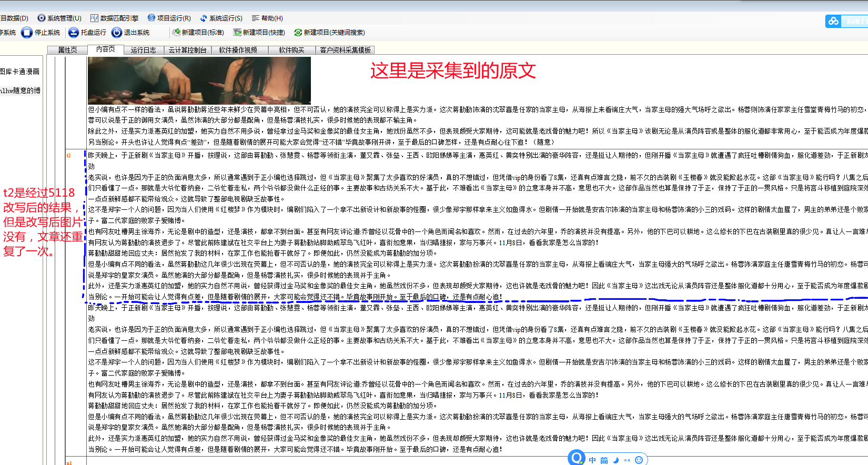The width and height of the screenshot is (868, 465).
Task: Switch to the 属性页 tab
Action: pyautogui.click(x=67, y=50)
